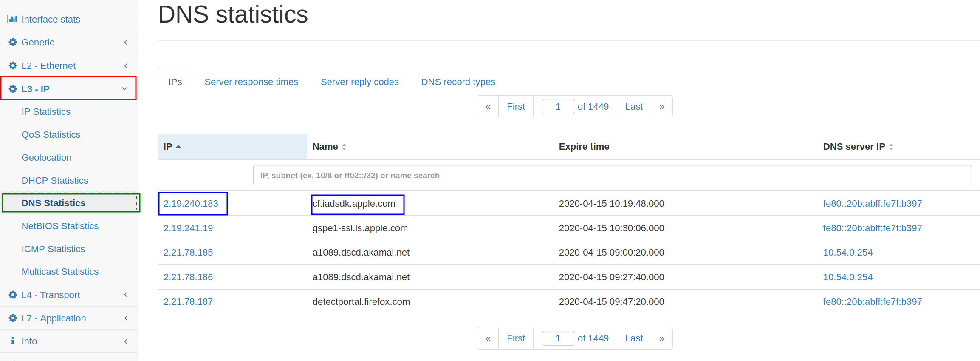Click bottom pager Last button
This screenshot has height=361, width=980.
(634, 338)
